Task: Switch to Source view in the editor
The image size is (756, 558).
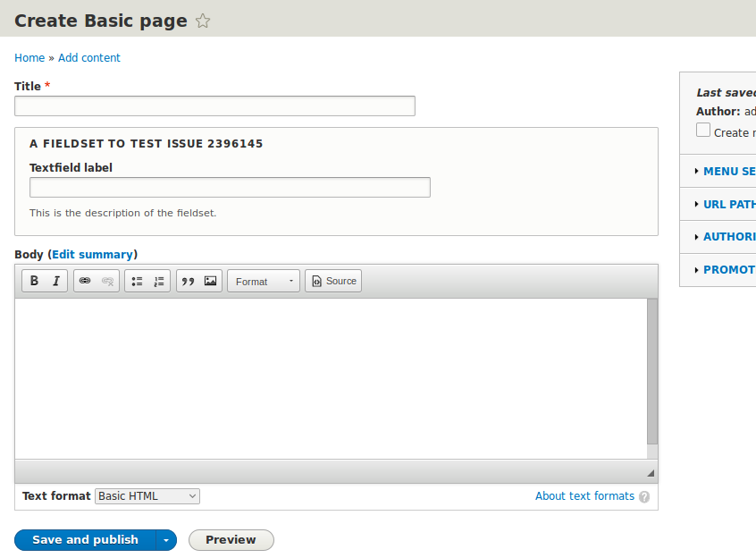Action: [x=332, y=280]
